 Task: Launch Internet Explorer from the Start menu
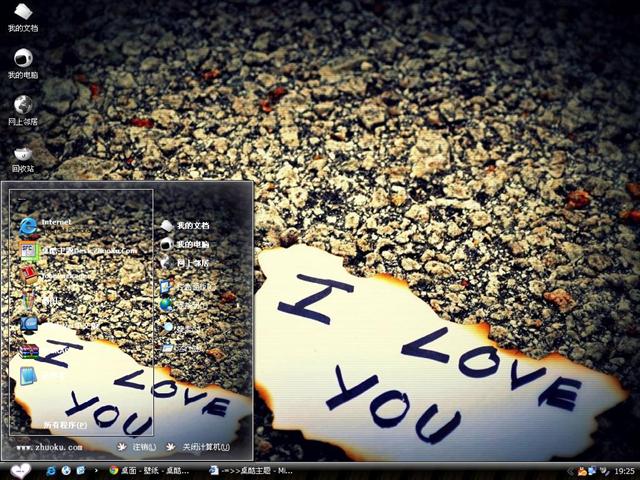coord(45,227)
